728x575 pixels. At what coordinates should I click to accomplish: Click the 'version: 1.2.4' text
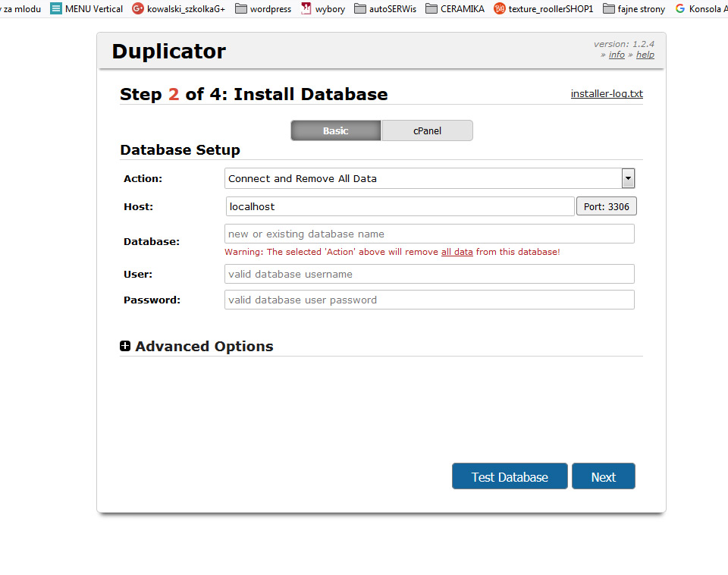(x=624, y=44)
